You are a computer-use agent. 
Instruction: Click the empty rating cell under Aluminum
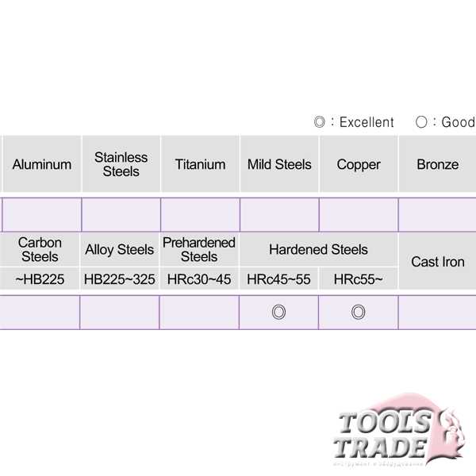[x=42, y=215]
